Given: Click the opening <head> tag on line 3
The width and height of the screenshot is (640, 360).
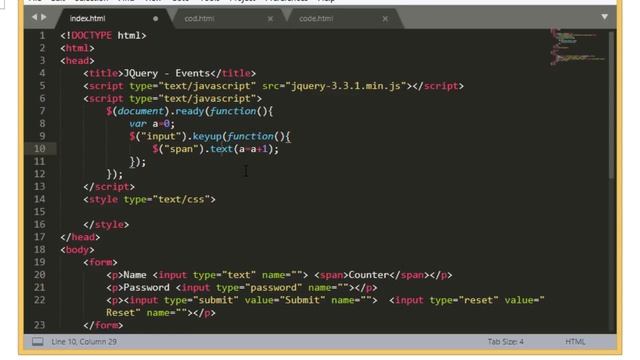Looking at the screenshot, I should pyautogui.click(x=77, y=61).
